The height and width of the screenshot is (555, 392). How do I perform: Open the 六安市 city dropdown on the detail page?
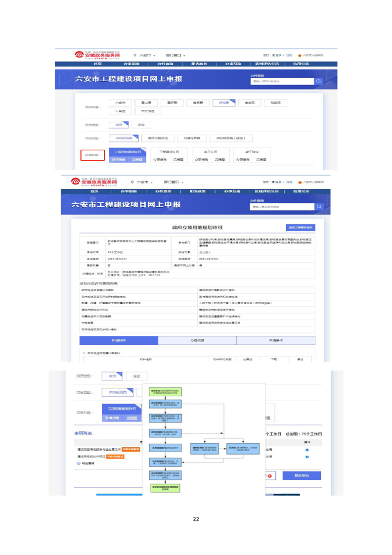click(x=144, y=182)
